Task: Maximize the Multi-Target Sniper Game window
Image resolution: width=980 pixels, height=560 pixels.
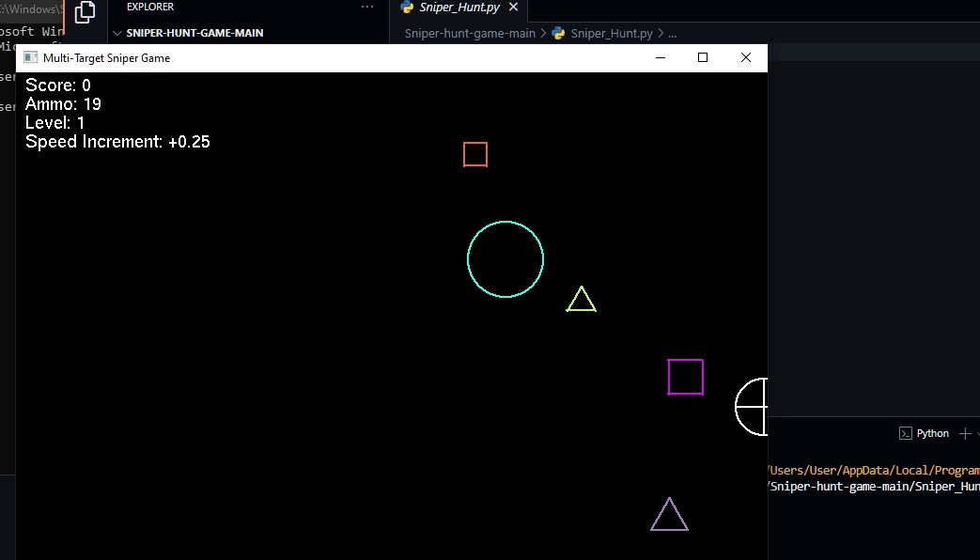Action: click(703, 58)
